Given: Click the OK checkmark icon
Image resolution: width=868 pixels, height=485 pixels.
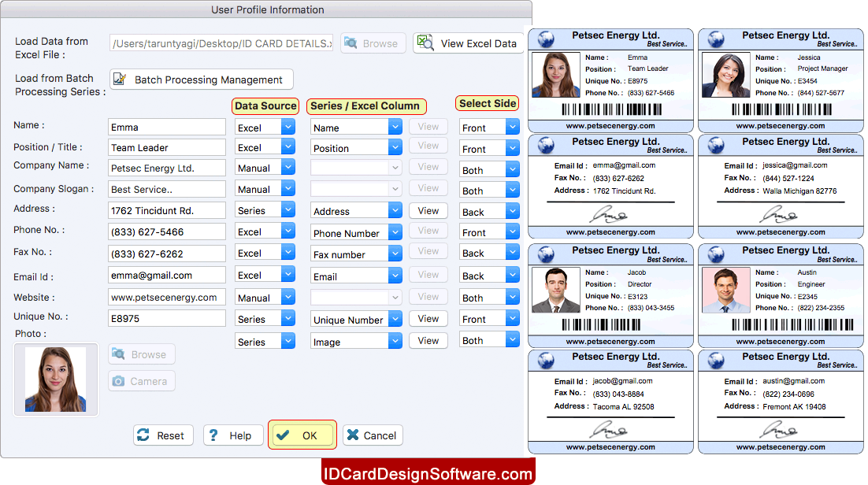Looking at the screenshot, I should tap(283, 435).
